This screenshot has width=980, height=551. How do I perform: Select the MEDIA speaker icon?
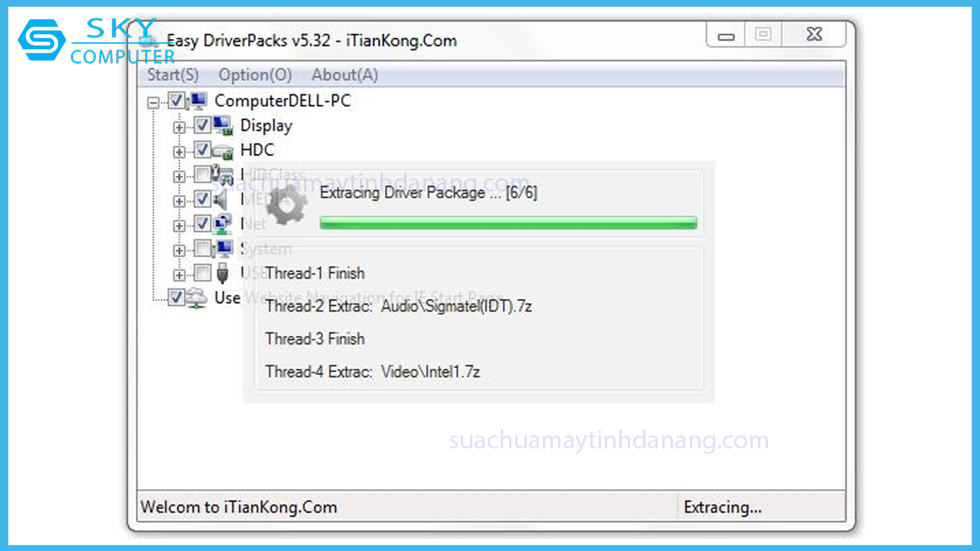[221, 200]
